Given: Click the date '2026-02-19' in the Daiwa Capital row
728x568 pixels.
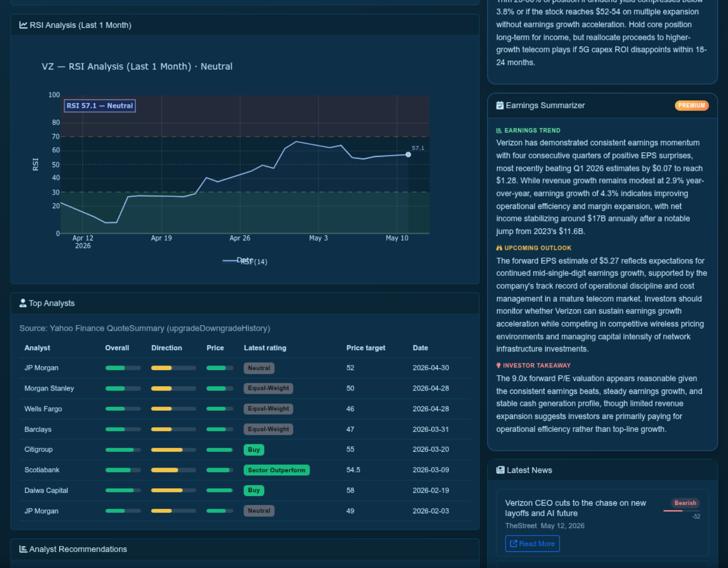Looking at the screenshot, I should pos(431,491).
